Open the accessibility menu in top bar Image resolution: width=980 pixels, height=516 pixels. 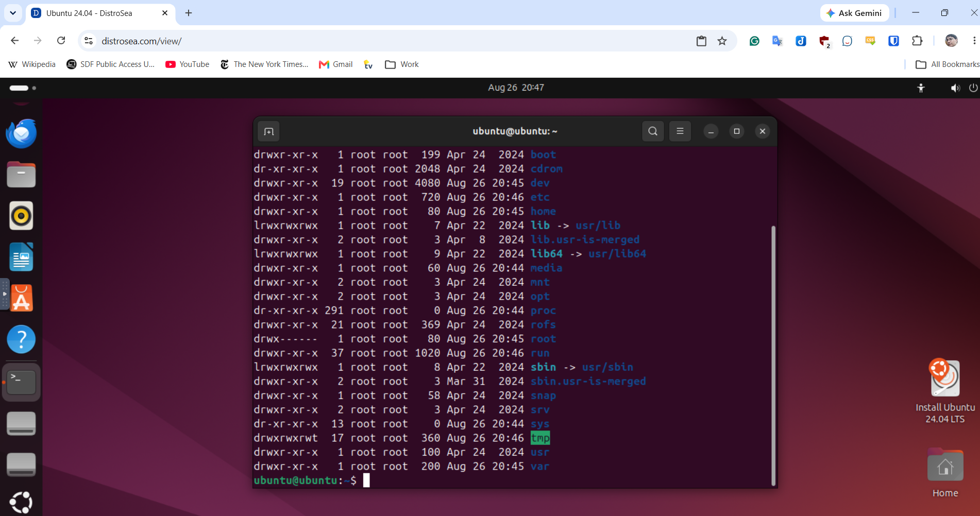pyautogui.click(x=921, y=88)
